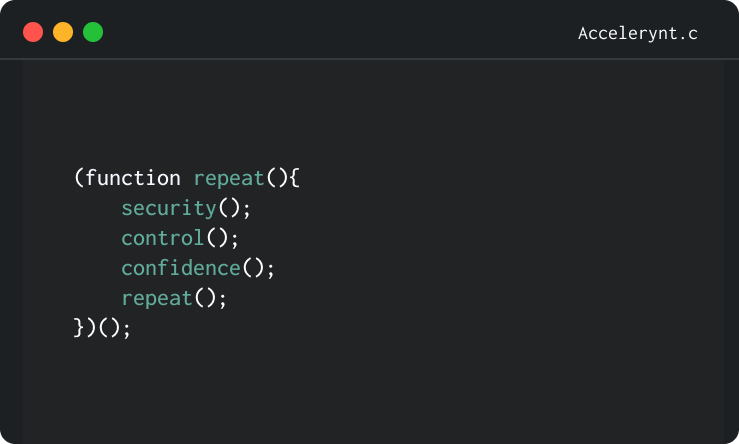Click the opening parenthesis before "function"

79,178
